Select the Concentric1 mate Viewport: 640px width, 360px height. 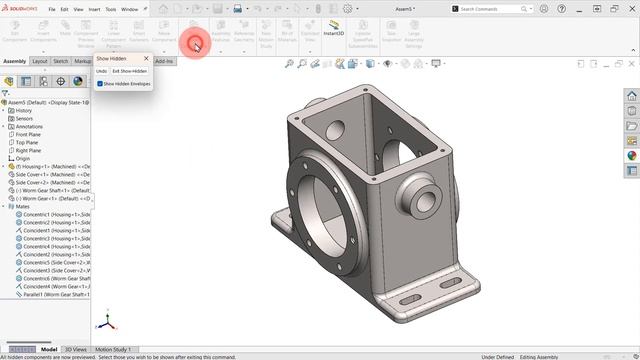(53, 215)
